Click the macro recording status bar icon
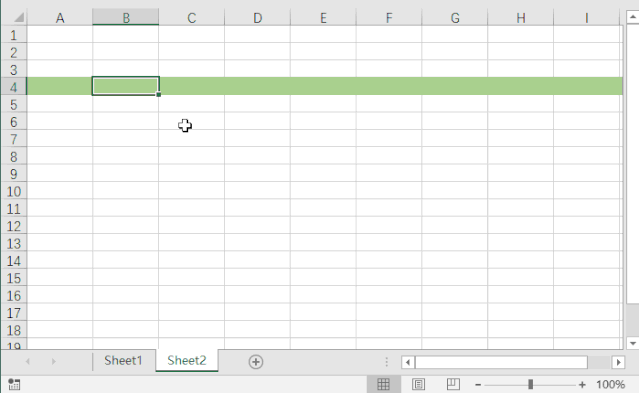 coord(14,384)
